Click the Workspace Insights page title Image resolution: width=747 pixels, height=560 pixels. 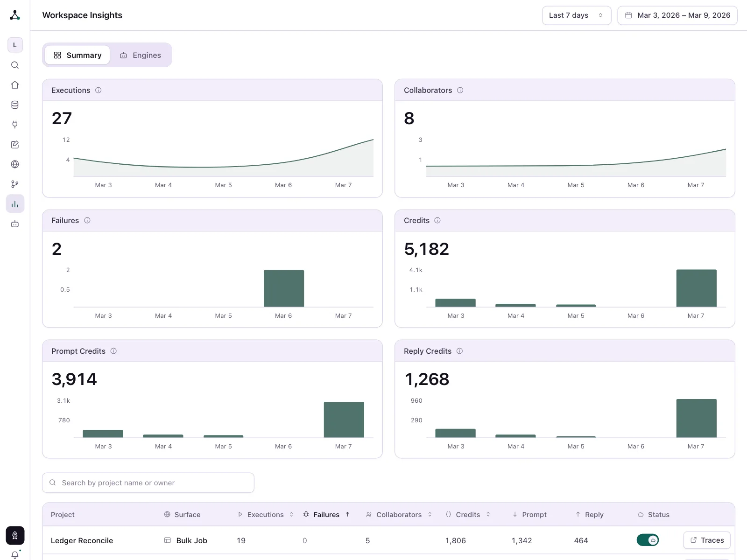pyautogui.click(x=82, y=15)
